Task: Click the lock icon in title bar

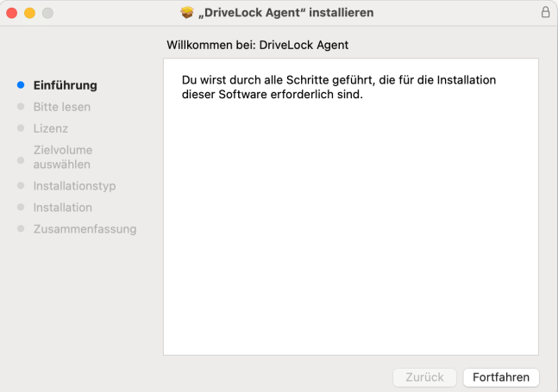Action: [545, 12]
